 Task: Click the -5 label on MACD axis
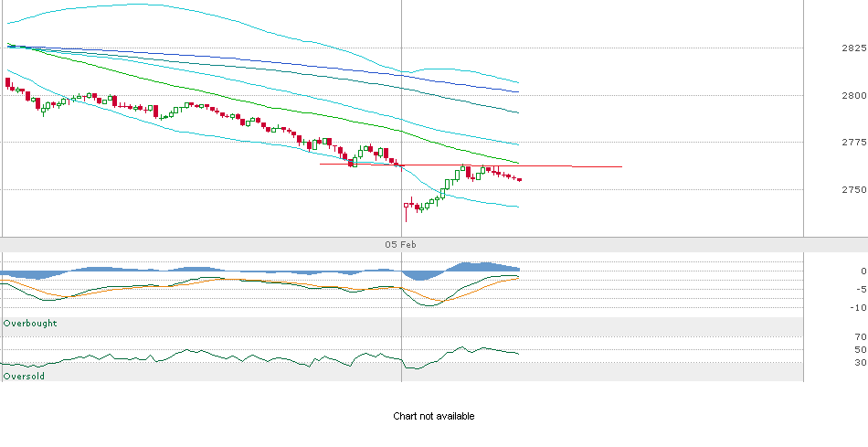(x=860, y=290)
